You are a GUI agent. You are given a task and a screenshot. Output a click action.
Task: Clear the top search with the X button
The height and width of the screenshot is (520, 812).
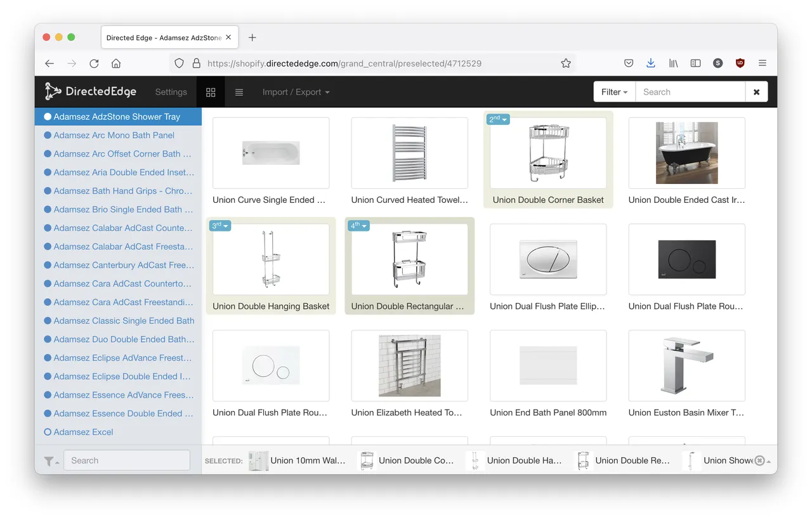[x=756, y=92]
